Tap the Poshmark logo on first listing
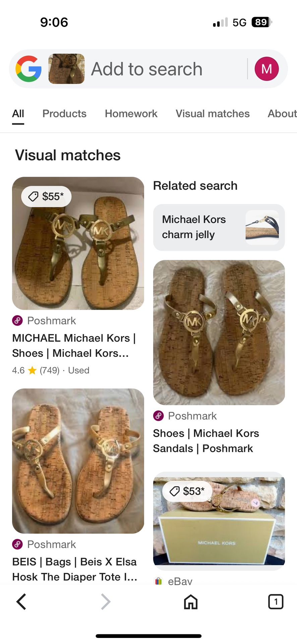Viewport: 297px width, 644px height. point(17,321)
